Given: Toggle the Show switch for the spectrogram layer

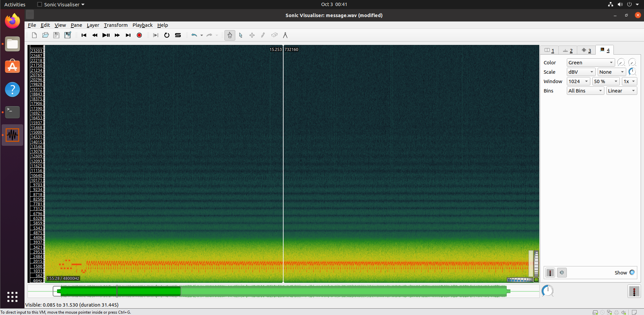Looking at the screenshot, I should coord(632,272).
